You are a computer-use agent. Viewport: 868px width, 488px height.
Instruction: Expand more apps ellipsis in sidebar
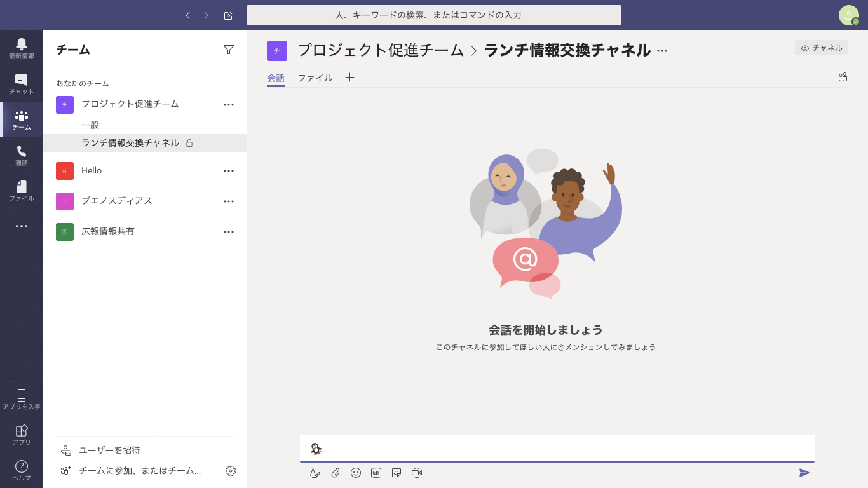(x=22, y=226)
